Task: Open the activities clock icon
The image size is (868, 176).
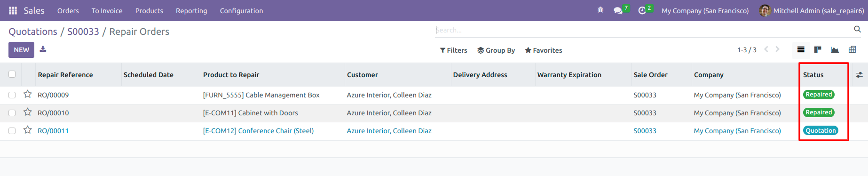Action: [642, 10]
